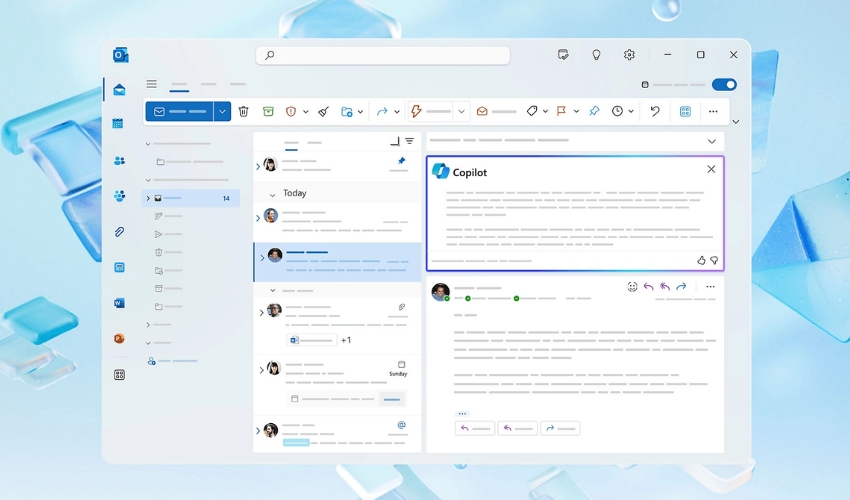Close the Copilot summary panel
The image size is (850, 500).
click(x=711, y=169)
